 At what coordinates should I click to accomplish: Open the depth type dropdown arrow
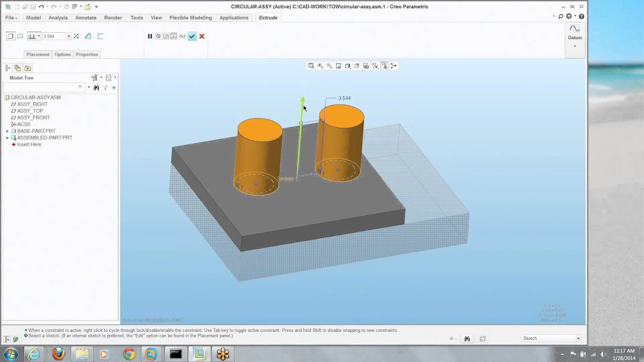(x=39, y=36)
